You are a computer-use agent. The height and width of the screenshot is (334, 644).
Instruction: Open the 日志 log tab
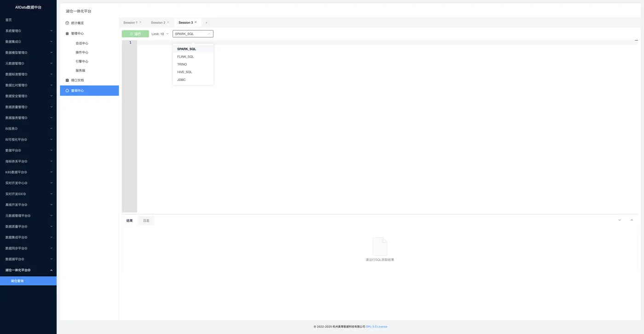click(146, 221)
